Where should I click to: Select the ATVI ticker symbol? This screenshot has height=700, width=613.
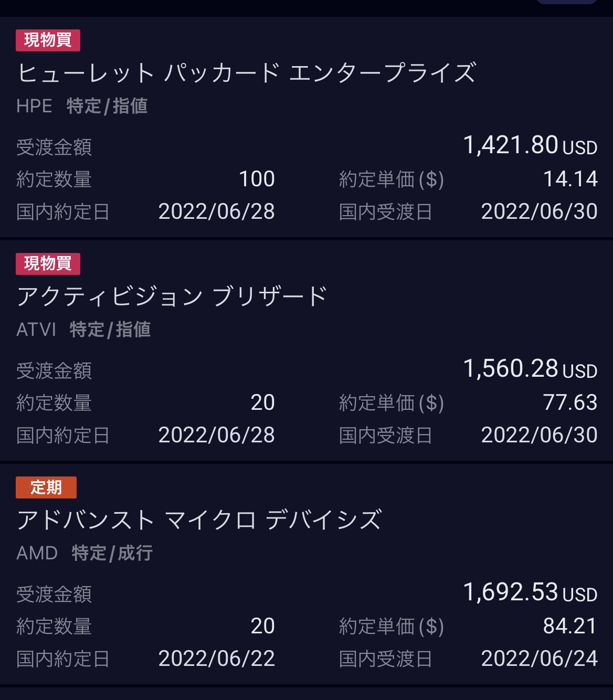point(36,330)
